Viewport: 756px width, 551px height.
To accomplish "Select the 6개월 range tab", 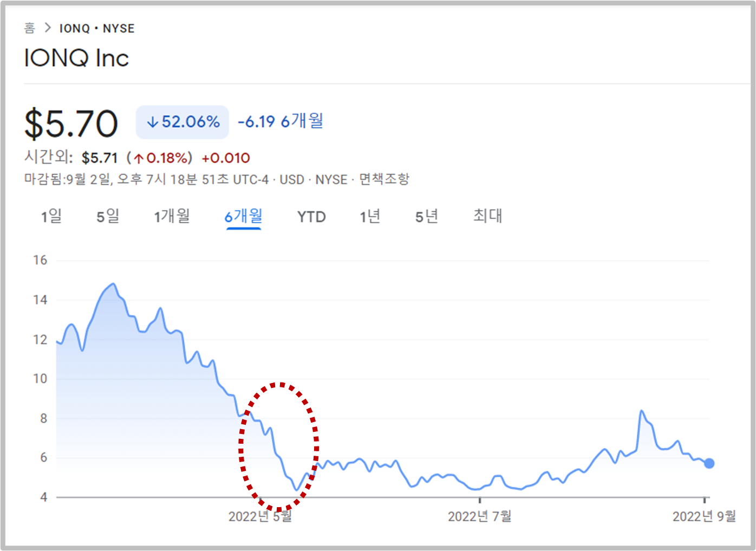I will click(x=244, y=216).
